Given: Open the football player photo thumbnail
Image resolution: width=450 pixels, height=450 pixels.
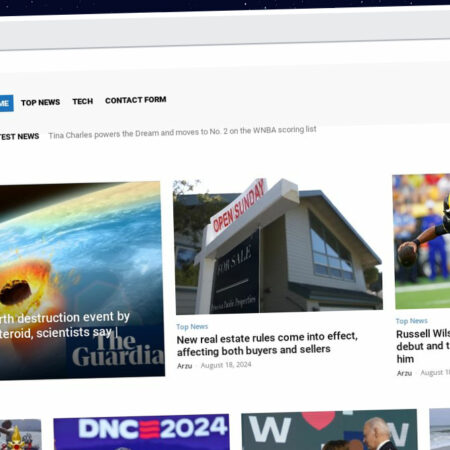Looking at the screenshot, I should (x=422, y=241).
